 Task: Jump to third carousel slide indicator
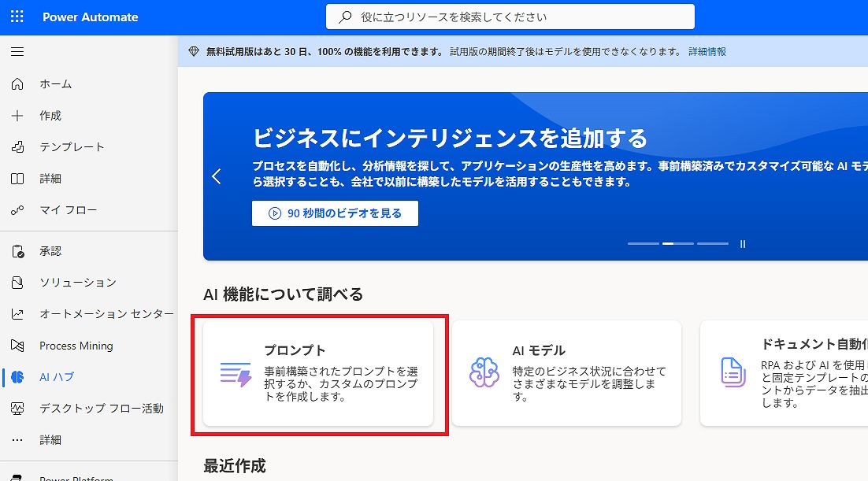coord(712,244)
